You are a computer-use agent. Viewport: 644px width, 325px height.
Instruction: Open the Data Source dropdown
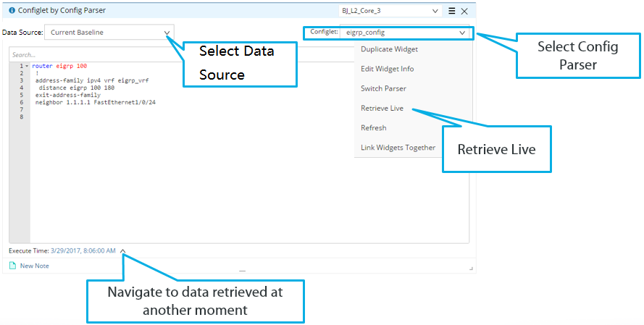point(167,33)
